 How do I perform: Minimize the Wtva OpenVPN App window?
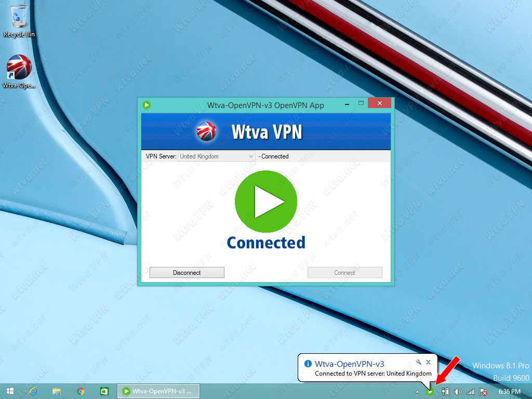pos(347,104)
